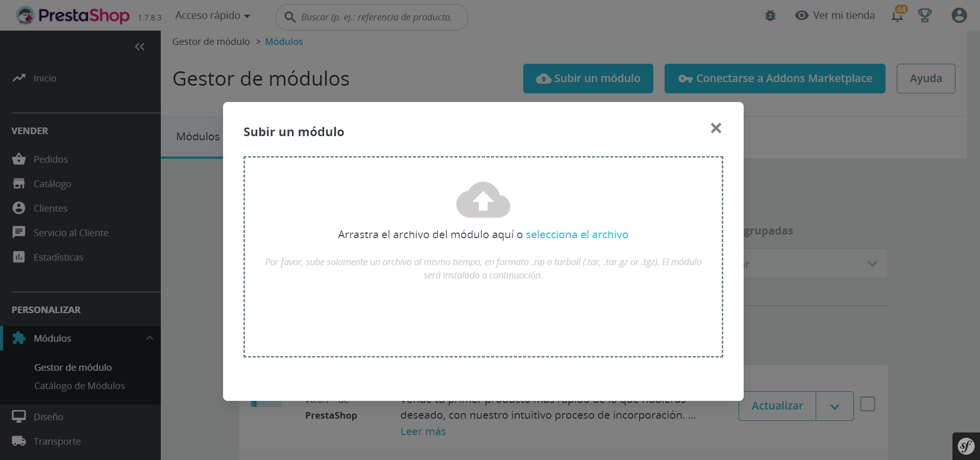Open notifications bell icon

pos(897,15)
